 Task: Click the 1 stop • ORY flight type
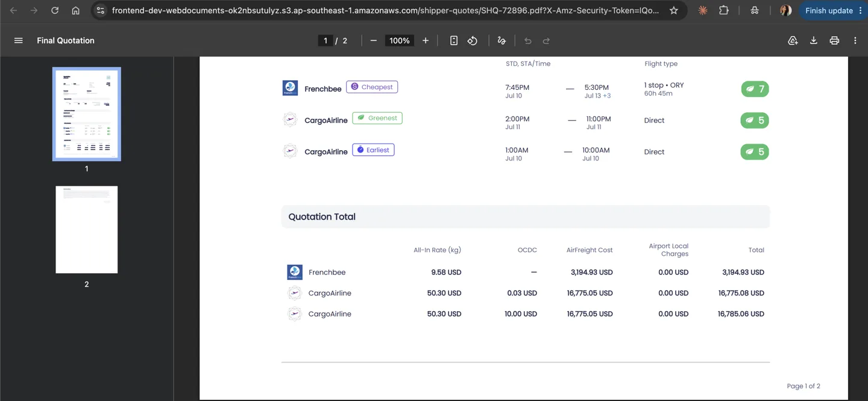[x=664, y=86]
